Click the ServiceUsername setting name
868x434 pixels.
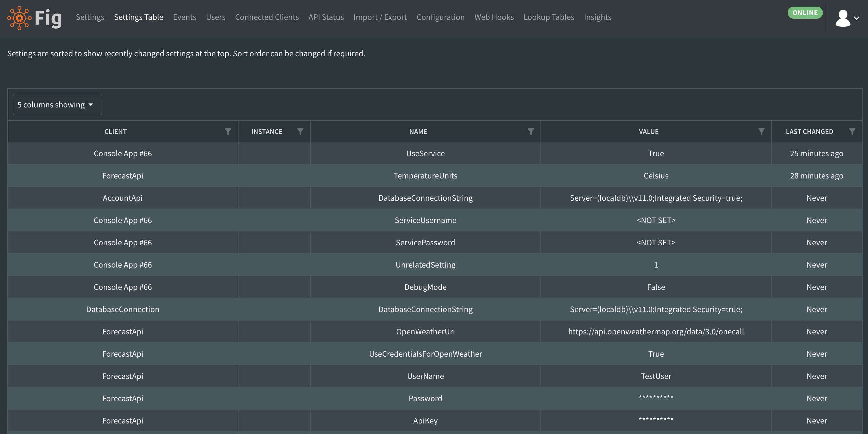pyautogui.click(x=426, y=220)
